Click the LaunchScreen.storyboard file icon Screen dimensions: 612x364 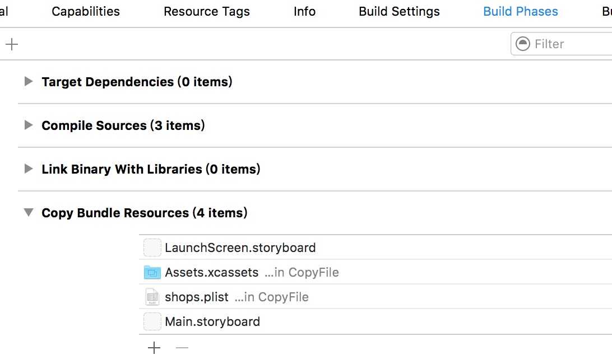coord(152,248)
